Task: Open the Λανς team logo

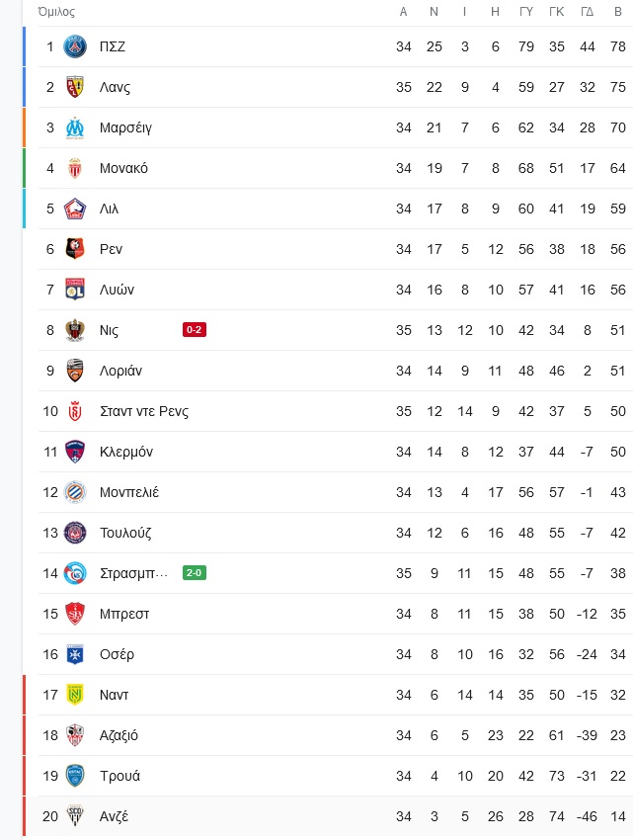Action: tap(75, 87)
